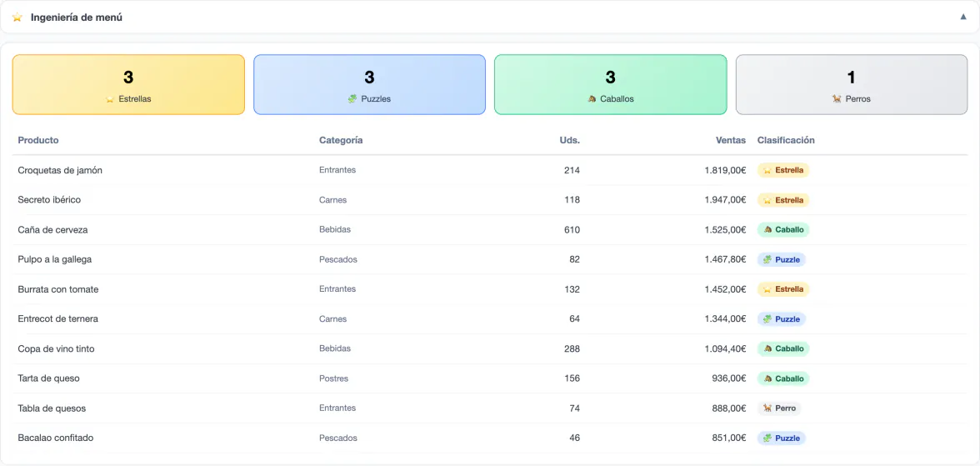Screen dimensions: 980x466
Task: Click the 888,00€ sales value
Action: (728, 408)
